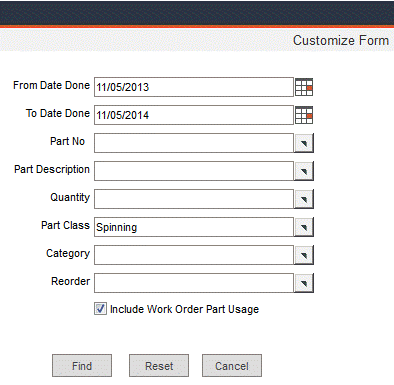This screenshot has height=385, width=394.
Task: Expand the Category dropdown arrow
Action: coord(304,255)
